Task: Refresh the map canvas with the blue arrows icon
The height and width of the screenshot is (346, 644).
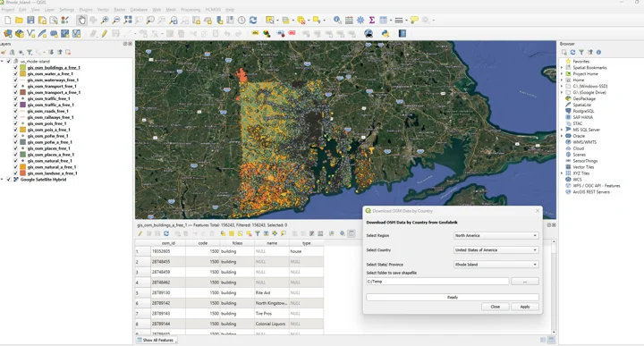Action: pyautogui.click(x=253, y=20)
